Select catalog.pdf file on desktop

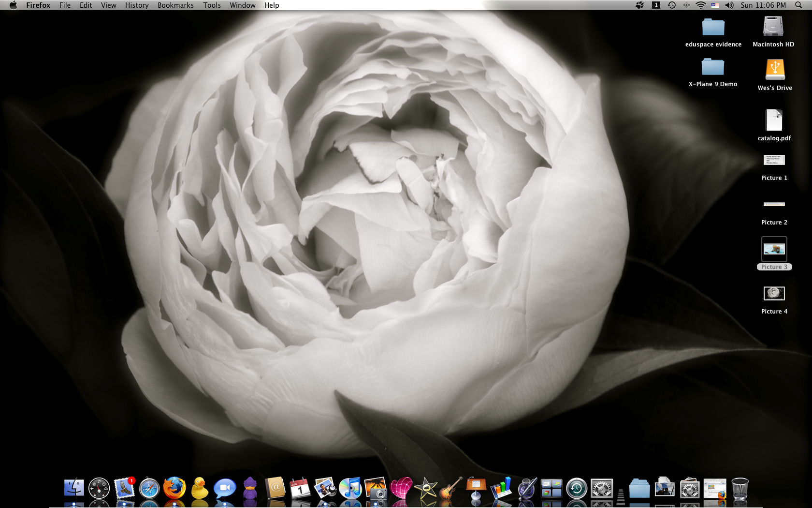(774, 125)
